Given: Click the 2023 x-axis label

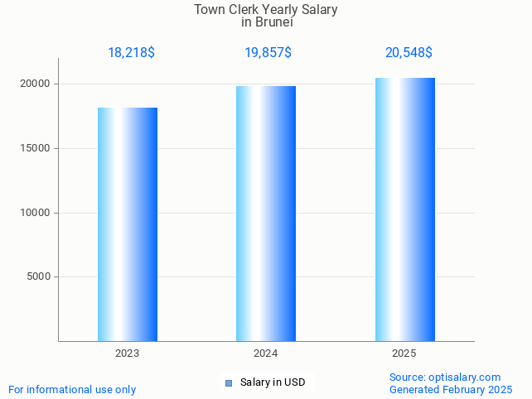Looking at the screenshot, I should 127,353.
